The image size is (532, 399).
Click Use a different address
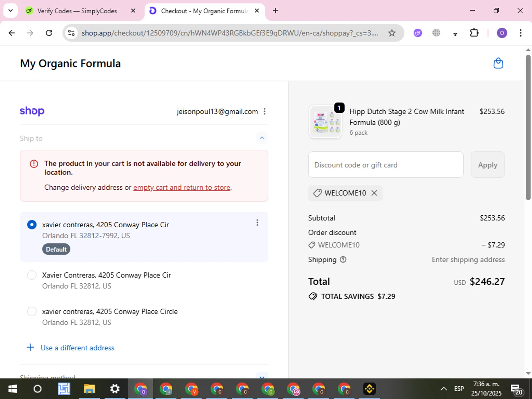[77, 348]
